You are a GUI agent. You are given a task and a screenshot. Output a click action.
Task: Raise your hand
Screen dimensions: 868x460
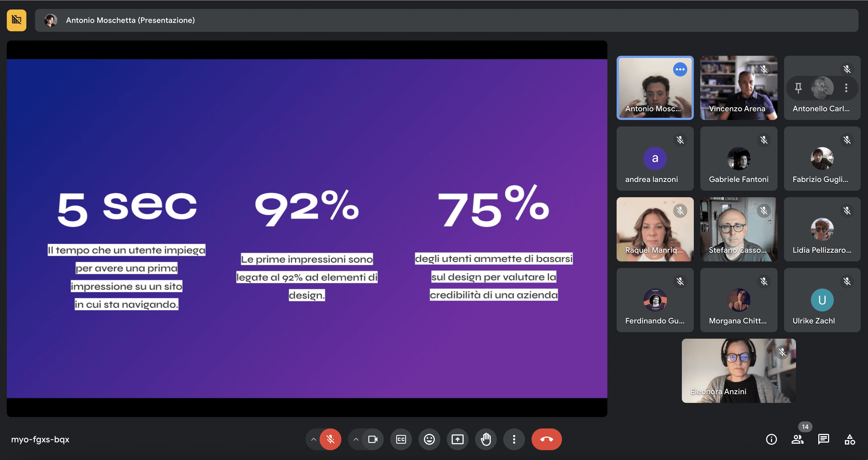[486, 439]
